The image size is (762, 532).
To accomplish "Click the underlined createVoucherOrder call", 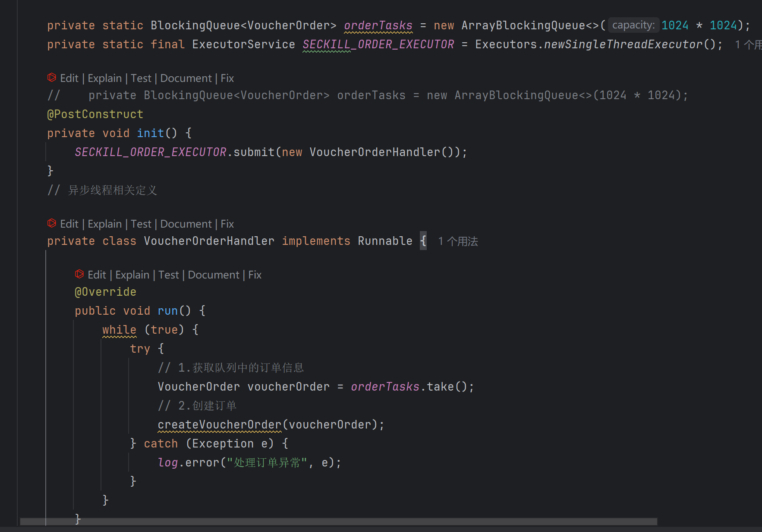I will coord(220,425).
